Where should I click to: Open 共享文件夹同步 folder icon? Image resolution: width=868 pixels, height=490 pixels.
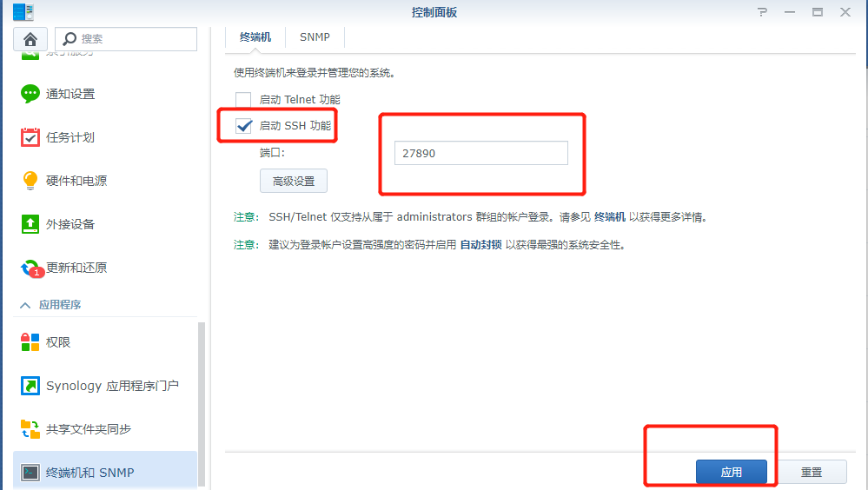pos(30,429)
